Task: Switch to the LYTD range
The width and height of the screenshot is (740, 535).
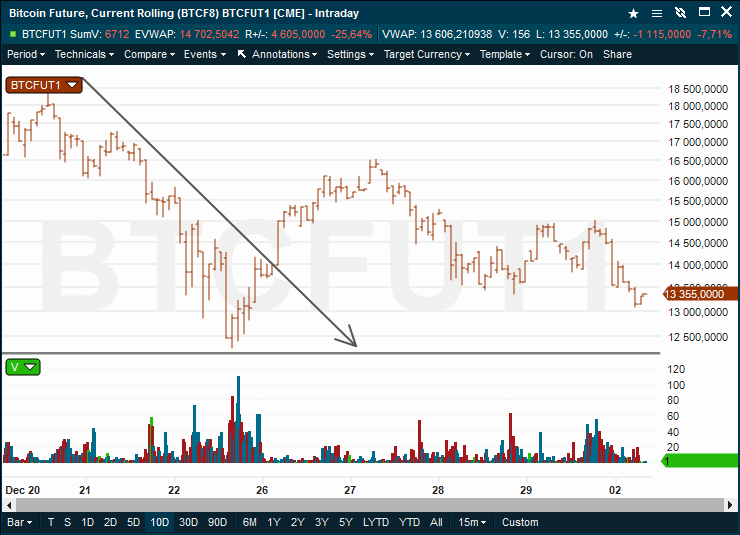Action: tap(376, 522)
